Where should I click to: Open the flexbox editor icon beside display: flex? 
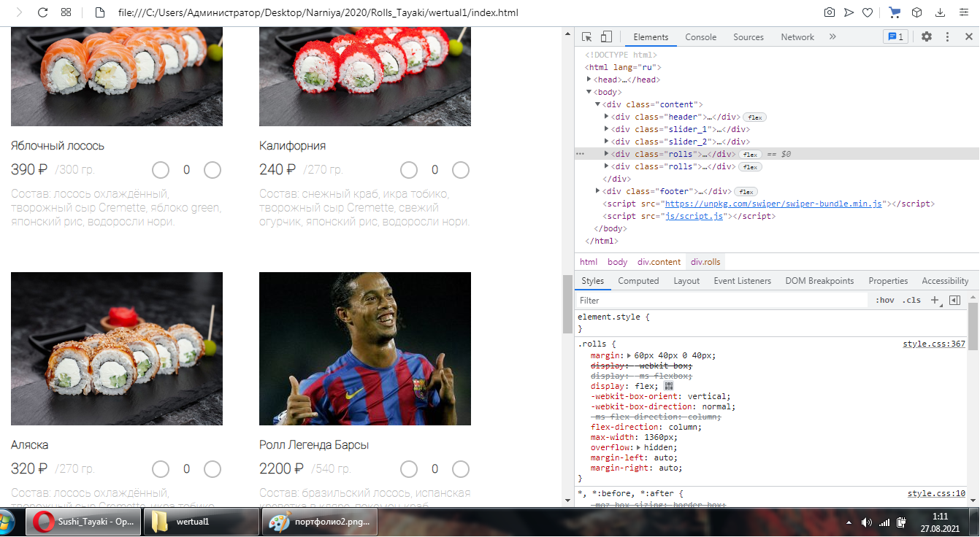point(668,386)
